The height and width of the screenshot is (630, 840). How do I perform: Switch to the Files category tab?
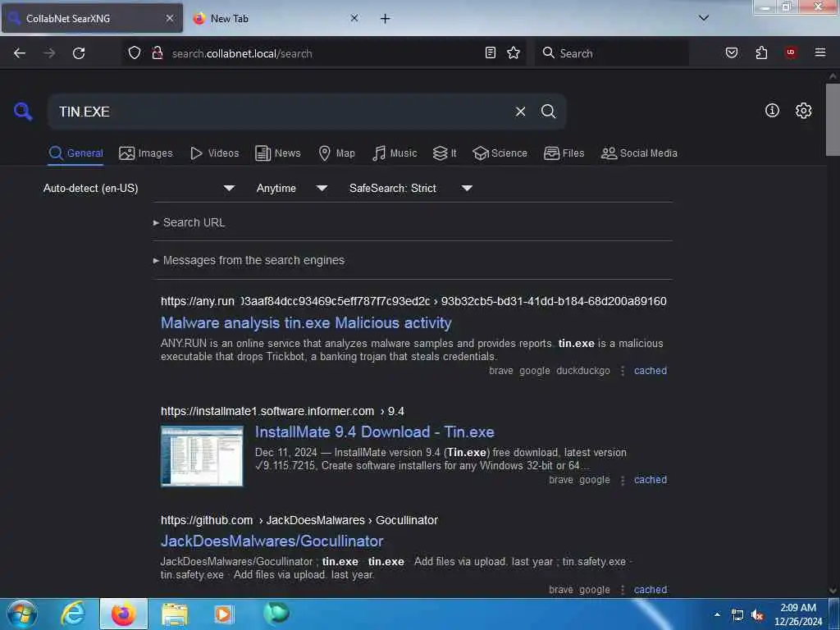click(564, 153)
